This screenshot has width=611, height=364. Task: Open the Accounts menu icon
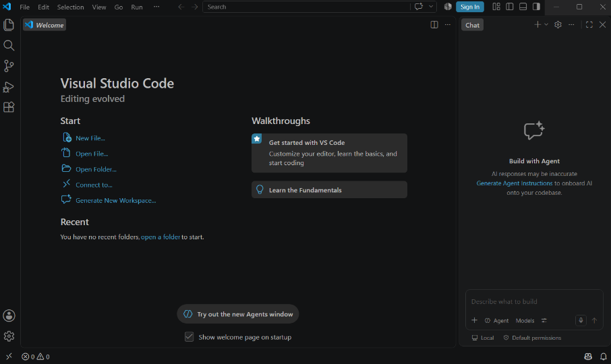(x=9, y=315)
